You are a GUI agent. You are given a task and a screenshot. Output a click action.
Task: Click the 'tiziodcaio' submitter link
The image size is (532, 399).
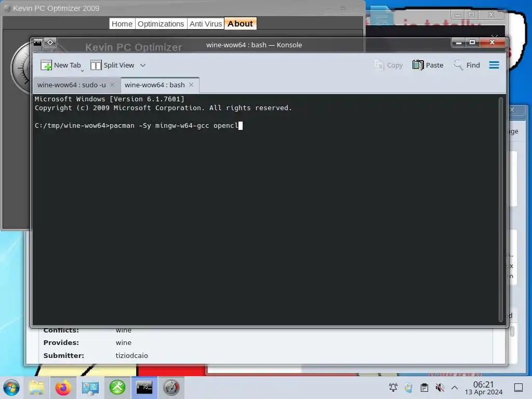131,355
